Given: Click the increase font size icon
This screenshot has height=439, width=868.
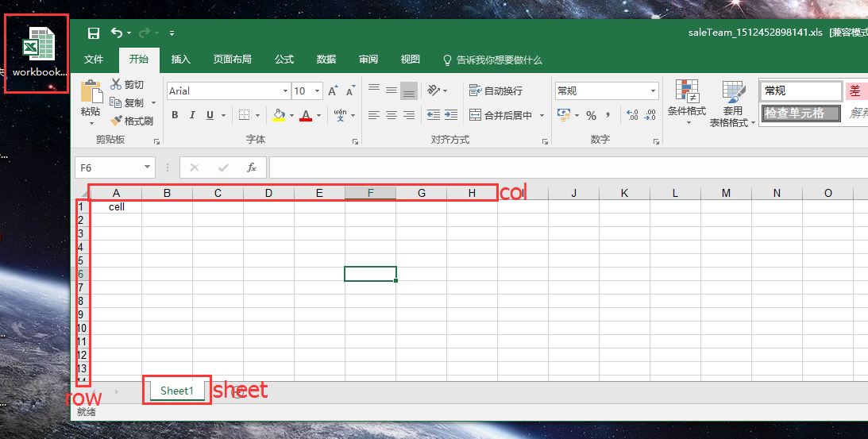Looking at the screenshot, I should tap(334, 91).
